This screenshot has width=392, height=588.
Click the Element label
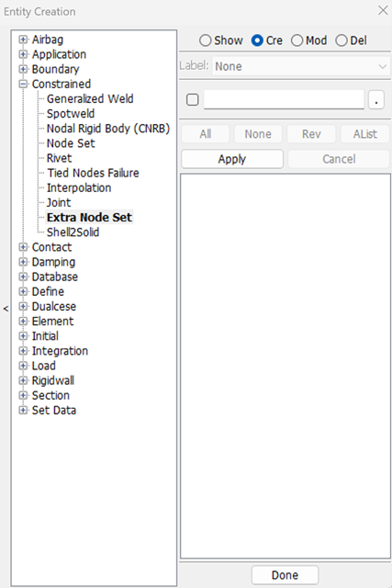pyautogui.click(x=53, y=321)
